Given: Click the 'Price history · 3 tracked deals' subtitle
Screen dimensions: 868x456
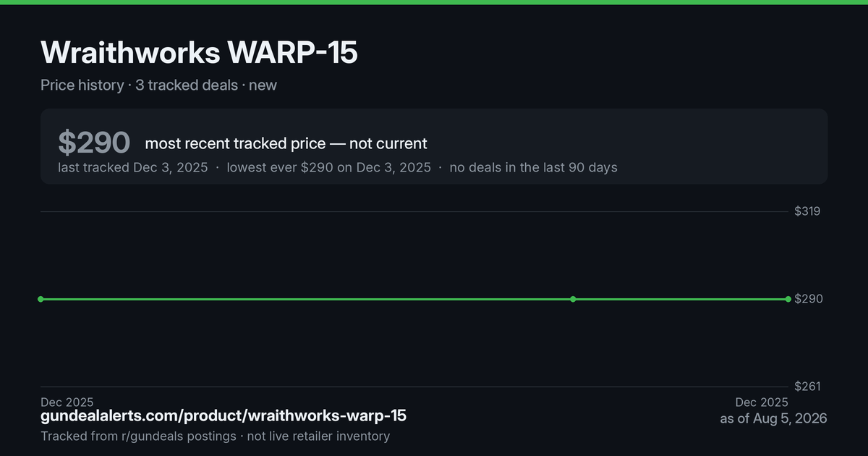Looking at the screenshot, I should [139, 85].
